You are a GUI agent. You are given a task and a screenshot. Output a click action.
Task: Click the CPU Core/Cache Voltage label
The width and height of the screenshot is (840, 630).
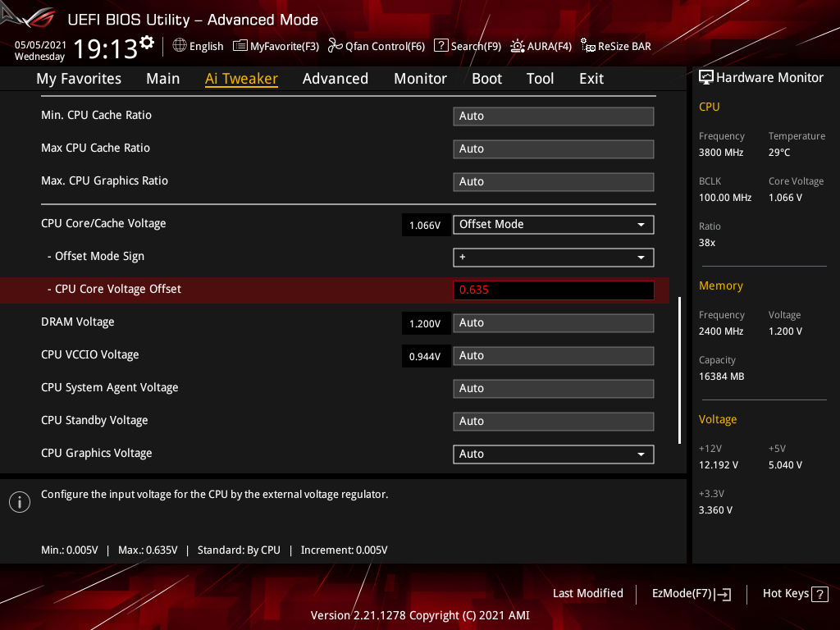tap(103, 223)
